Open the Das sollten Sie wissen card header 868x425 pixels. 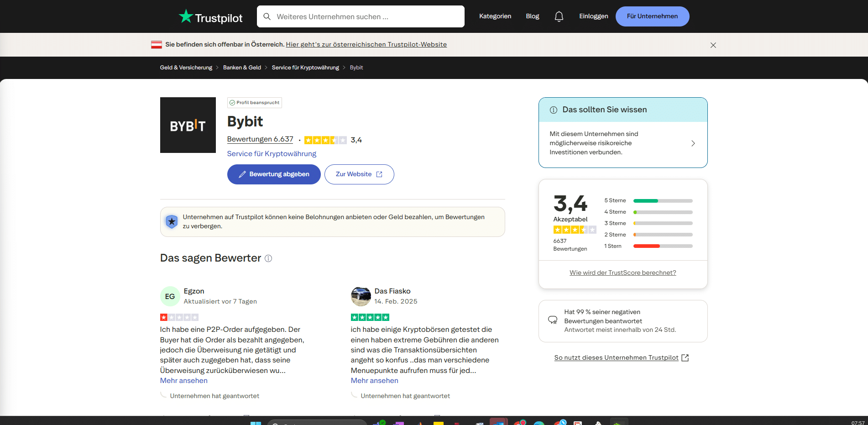tap(623, 110)
